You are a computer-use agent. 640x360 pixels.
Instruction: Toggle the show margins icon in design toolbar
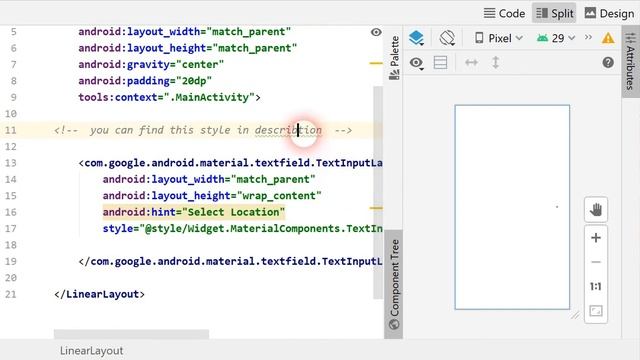click(440, 63)
